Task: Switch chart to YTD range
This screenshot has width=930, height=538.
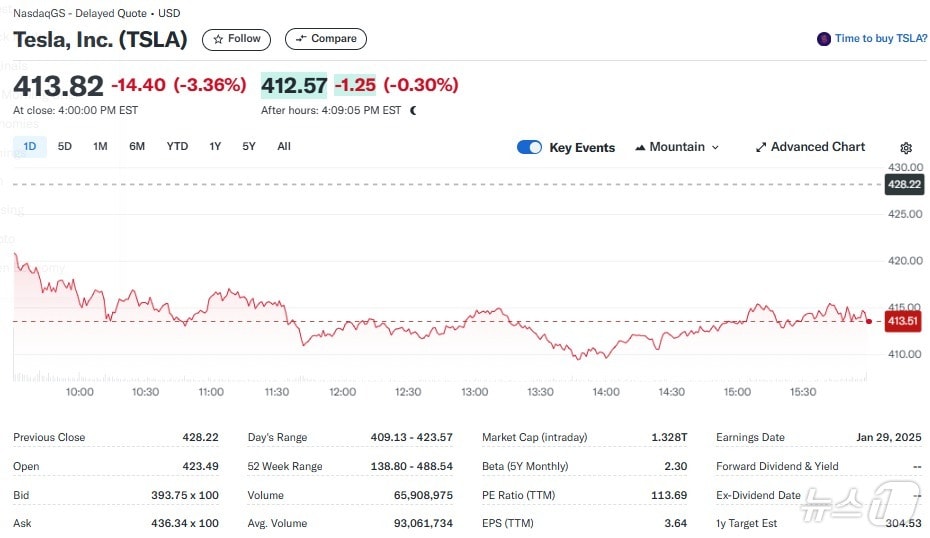Action: (x=177, y=146)
